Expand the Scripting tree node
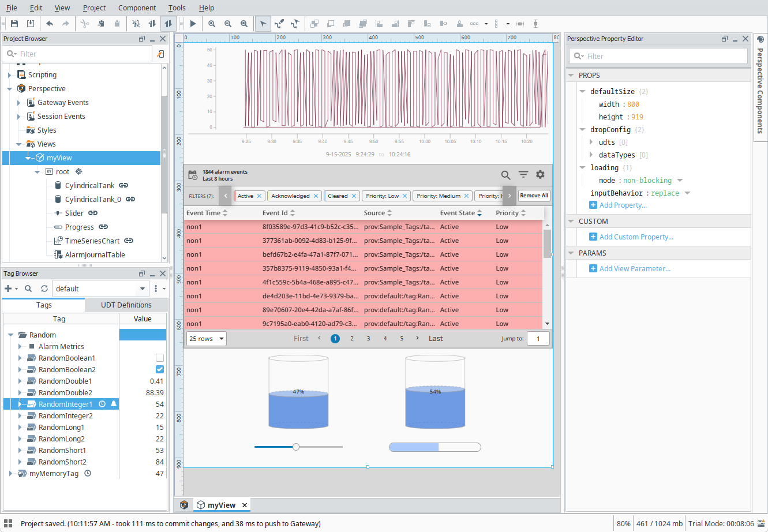Image resolution: width=768 pixels, height=532 pixels. click(x=10, y=75)
